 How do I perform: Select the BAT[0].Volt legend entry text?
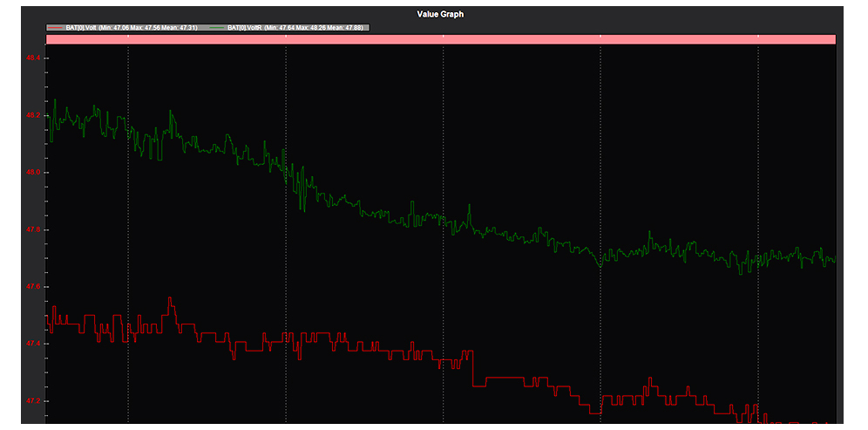[x=132, y=28]
